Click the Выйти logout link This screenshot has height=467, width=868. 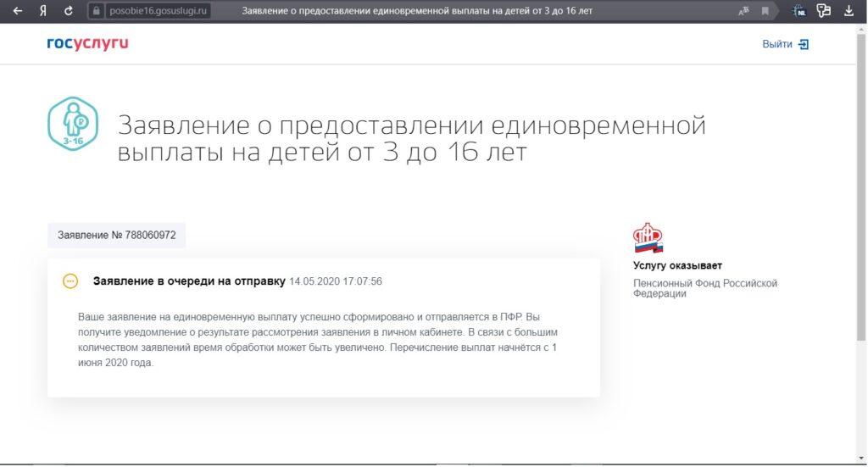pos(777,44)
